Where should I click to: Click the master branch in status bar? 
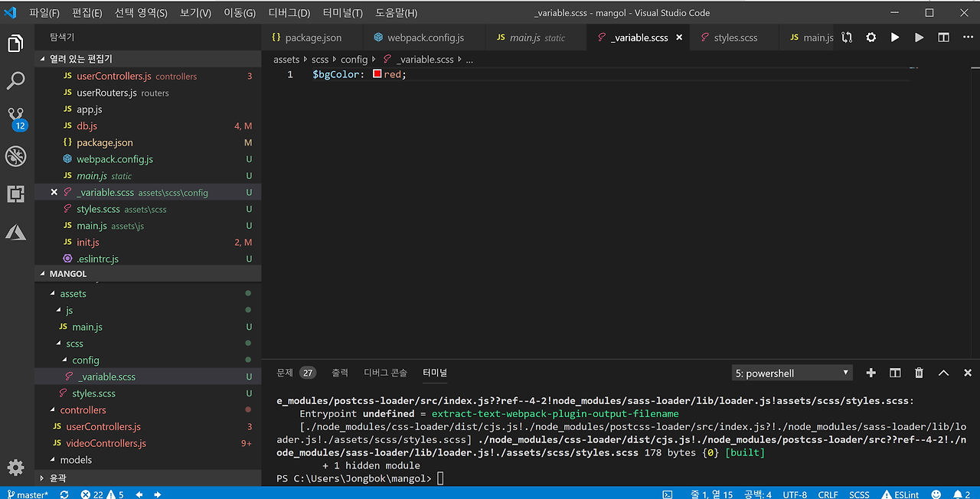tap(28, 494)
